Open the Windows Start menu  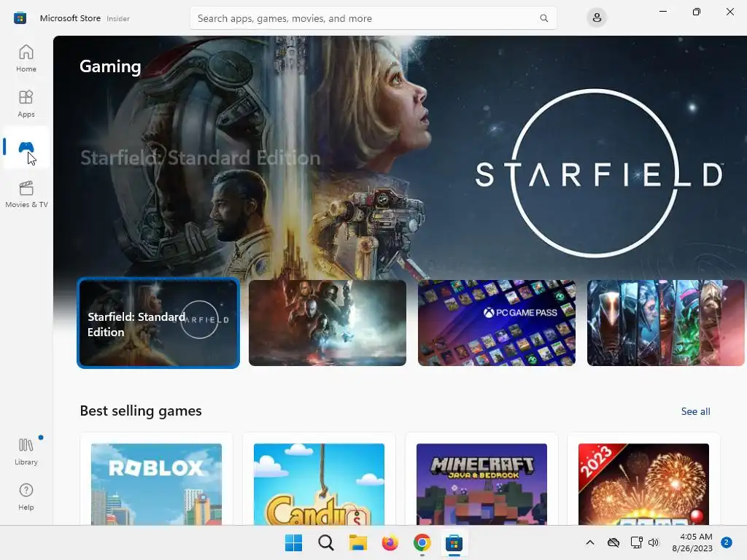click(293, 542)
